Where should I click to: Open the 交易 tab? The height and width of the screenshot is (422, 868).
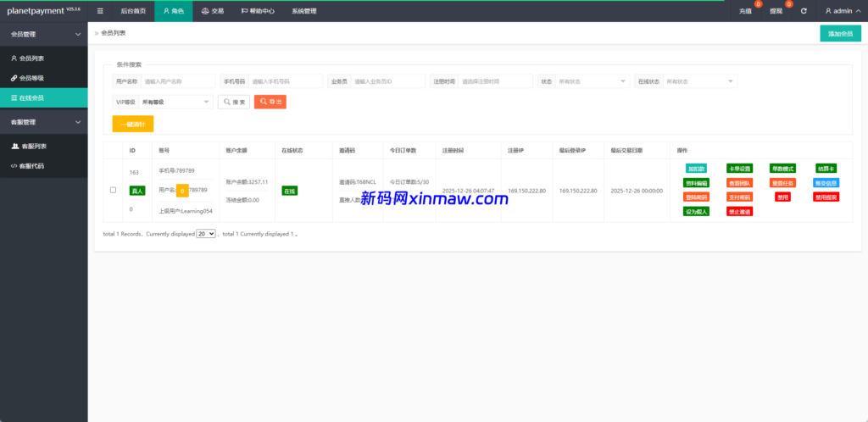[x=213, y=11]
